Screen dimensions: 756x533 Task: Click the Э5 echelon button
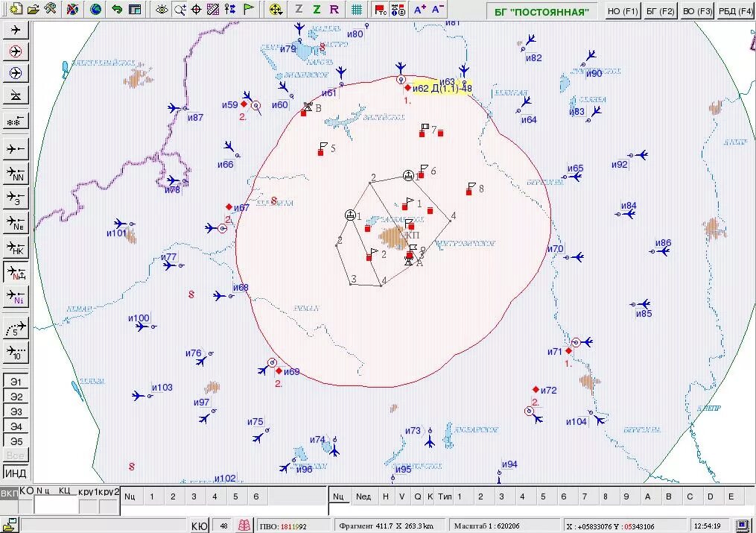pos(16,441)
